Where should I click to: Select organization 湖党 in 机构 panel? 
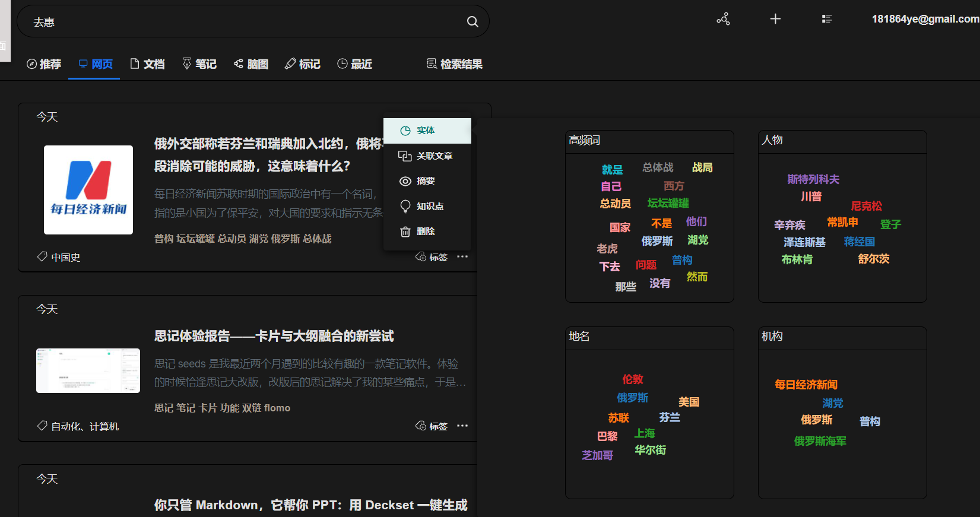[833, 403]
